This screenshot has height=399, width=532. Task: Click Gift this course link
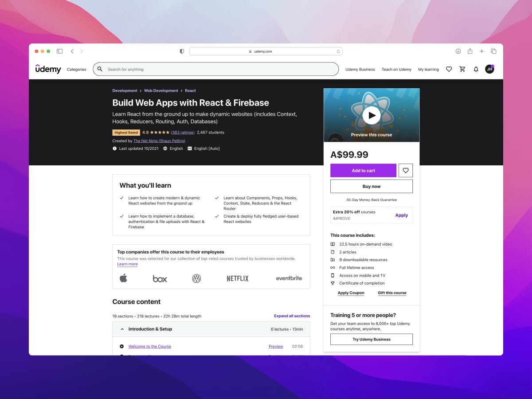392,293
